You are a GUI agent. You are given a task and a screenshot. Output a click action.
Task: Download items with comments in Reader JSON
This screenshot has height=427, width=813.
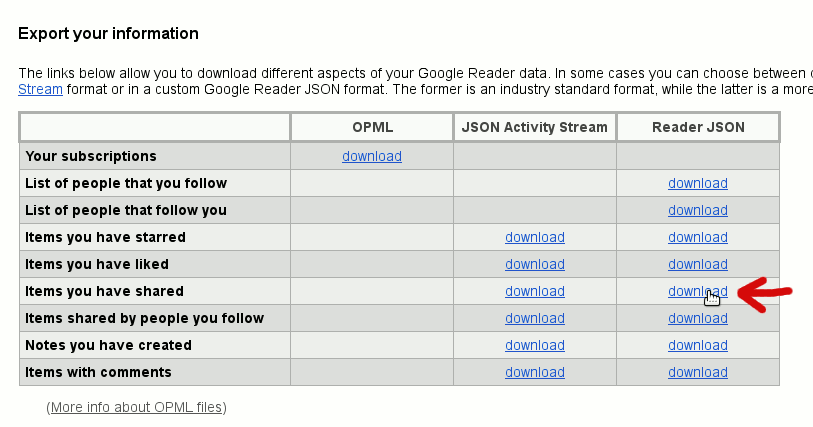(x=697, y=373)
